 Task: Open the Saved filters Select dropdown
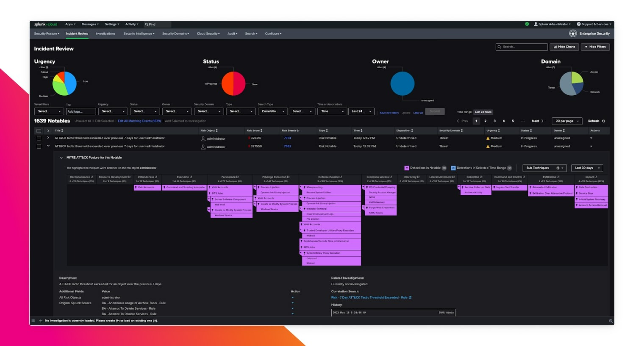click(49, 111)
